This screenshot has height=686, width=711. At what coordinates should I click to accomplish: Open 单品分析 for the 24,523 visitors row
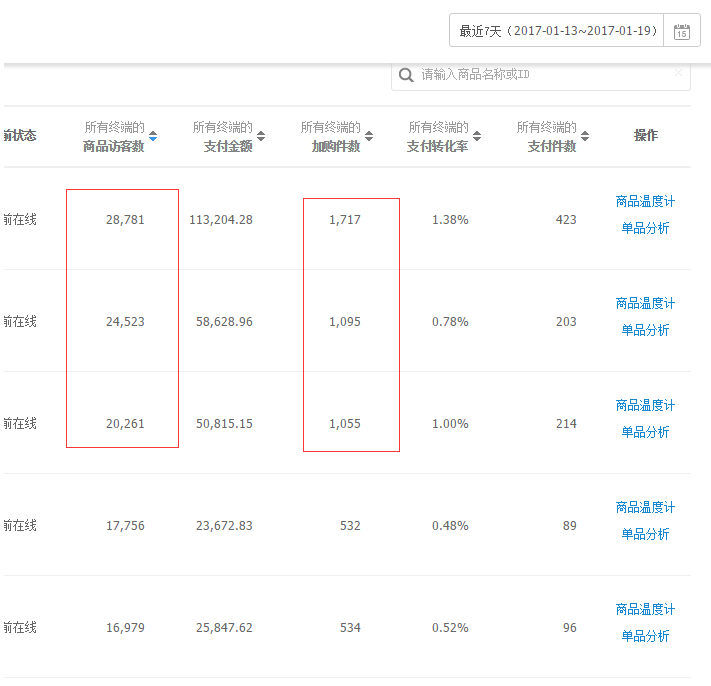tap(645, 330)
